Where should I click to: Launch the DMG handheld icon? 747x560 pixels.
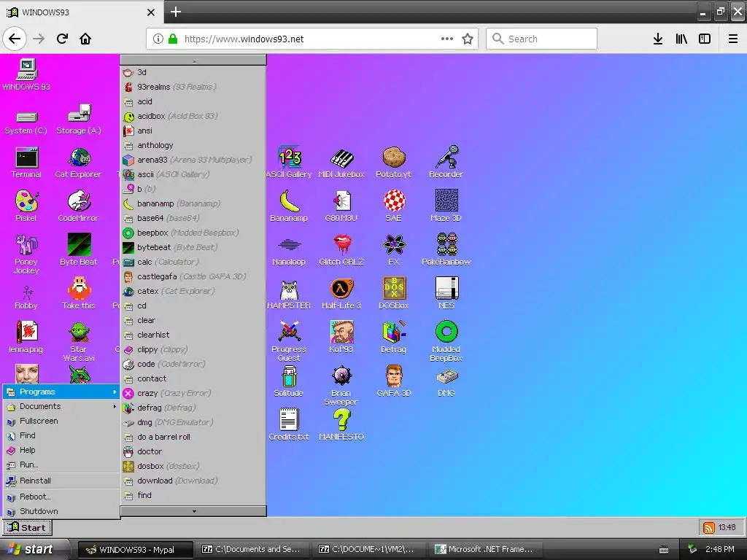tap(446, 383)
